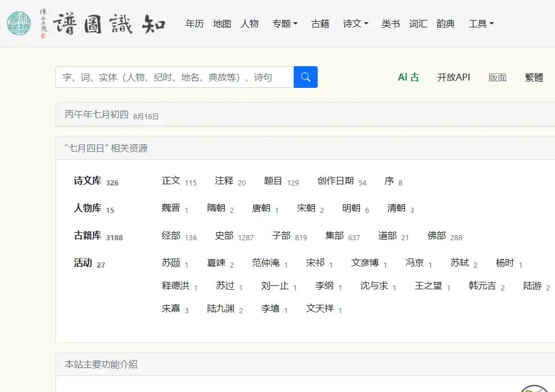
Task: Open the 开放API link
Action: pos(453,77)
